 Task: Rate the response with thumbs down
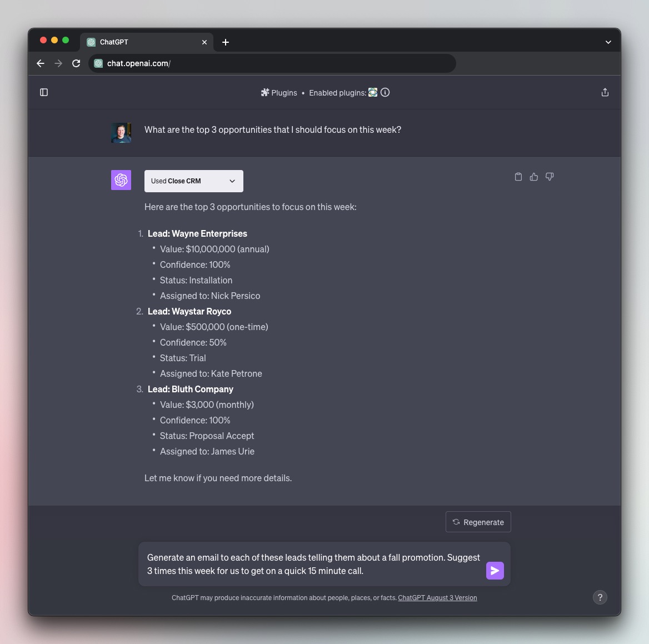click(x=549, y=176)
